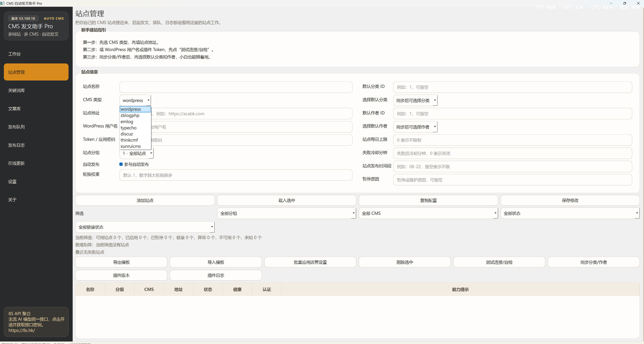Choose emlog in the CMS list
This screenshot has width=644, height=344.
coord(135,122)
